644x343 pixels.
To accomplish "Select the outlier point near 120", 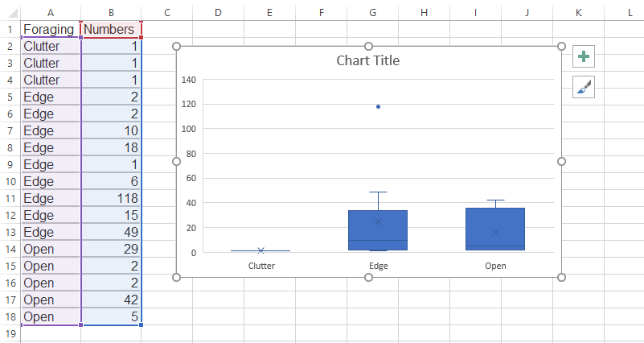I will (378, 106).
